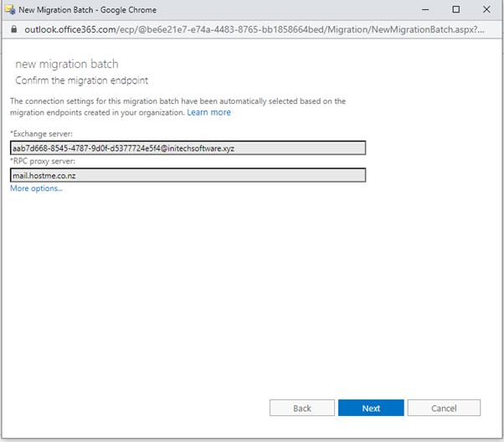
Task: Click the envelope window icon in the title bar
Action: click(10, 10)
